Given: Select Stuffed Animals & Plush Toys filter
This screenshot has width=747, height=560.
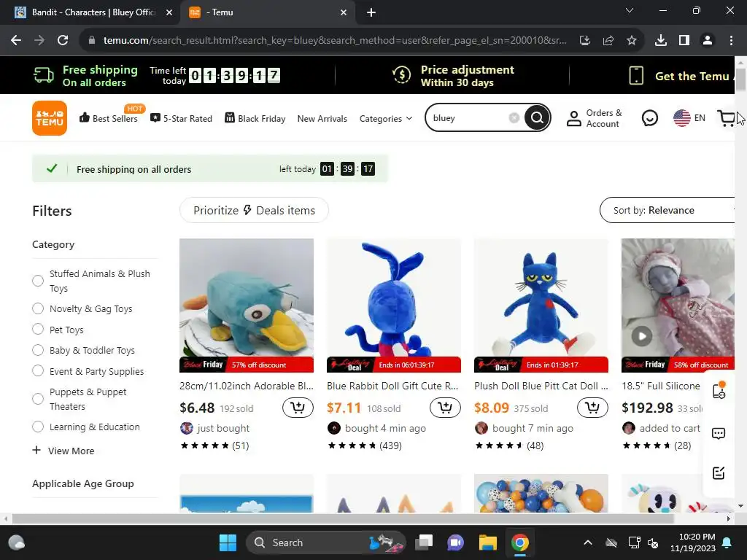Looking at the screenshot, I should 38,281.
